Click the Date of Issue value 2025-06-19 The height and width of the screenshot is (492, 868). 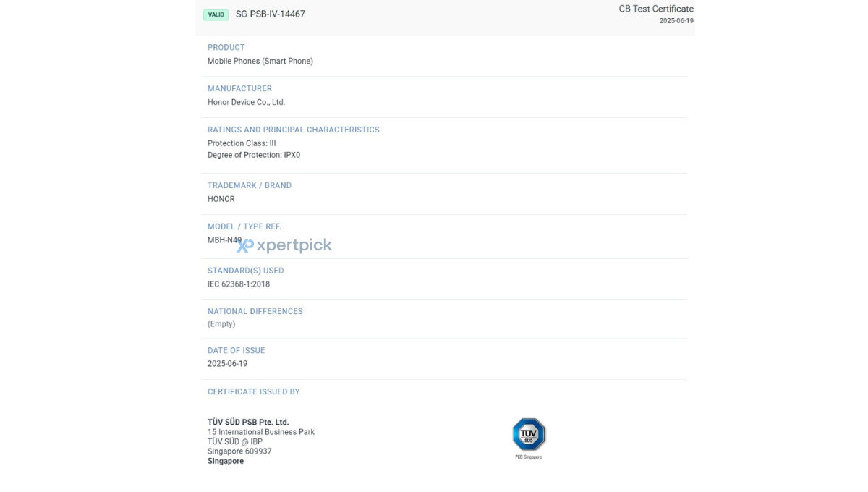click(227, 364)
